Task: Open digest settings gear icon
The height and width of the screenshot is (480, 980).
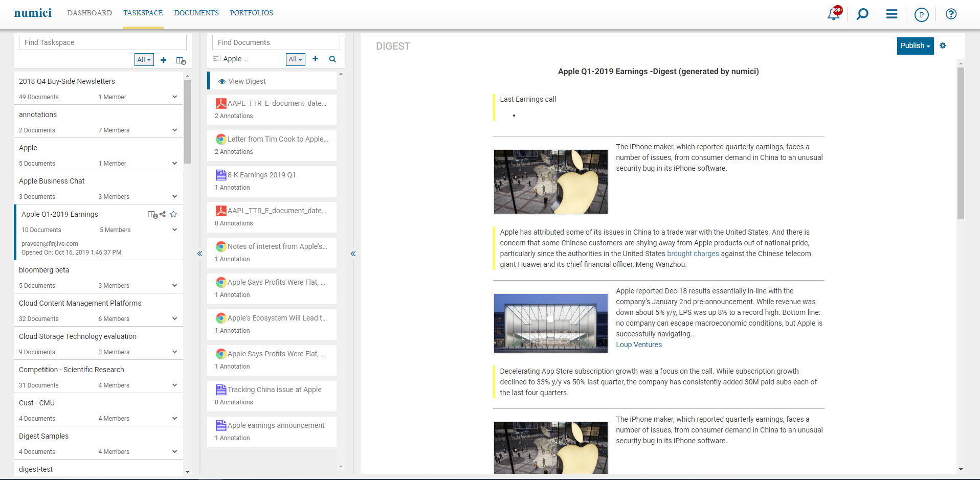Action: pyautogui.click(x=943, y=45)
